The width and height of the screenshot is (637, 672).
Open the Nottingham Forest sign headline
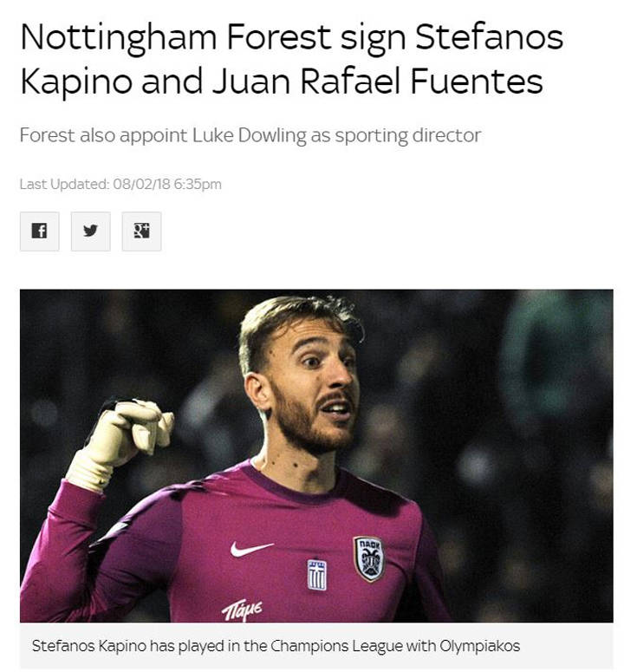(x=291, y=59)
